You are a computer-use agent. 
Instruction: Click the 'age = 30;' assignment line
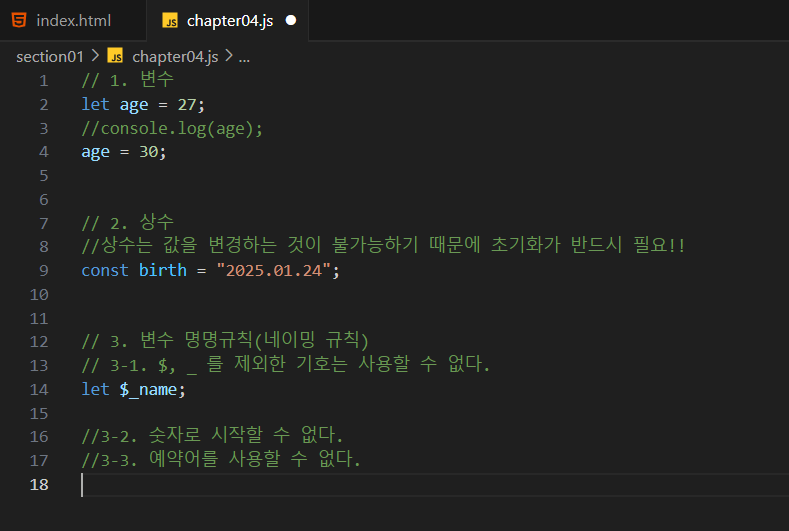124,152
